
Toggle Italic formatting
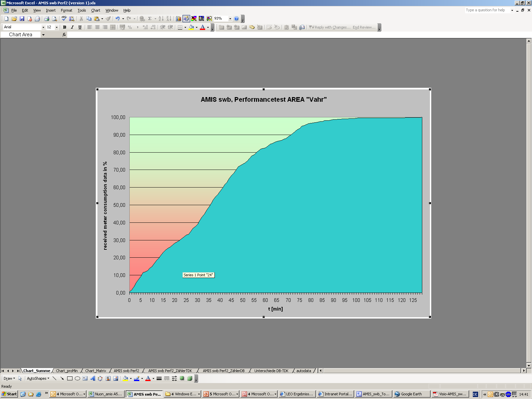click(x=72, y=27)
